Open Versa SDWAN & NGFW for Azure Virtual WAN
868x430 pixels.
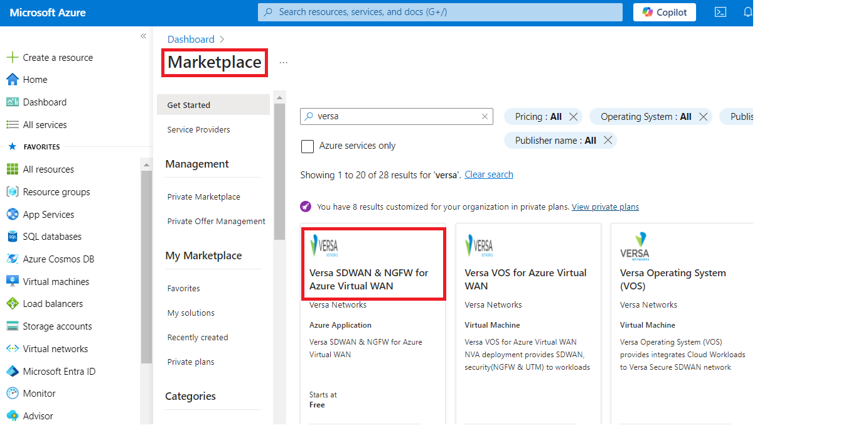tap(369, 279)
